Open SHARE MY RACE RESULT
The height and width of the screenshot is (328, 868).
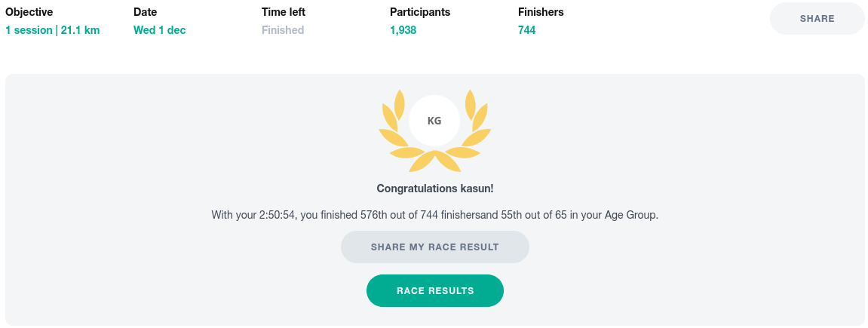pyautogui.click(x=434, y=247)
